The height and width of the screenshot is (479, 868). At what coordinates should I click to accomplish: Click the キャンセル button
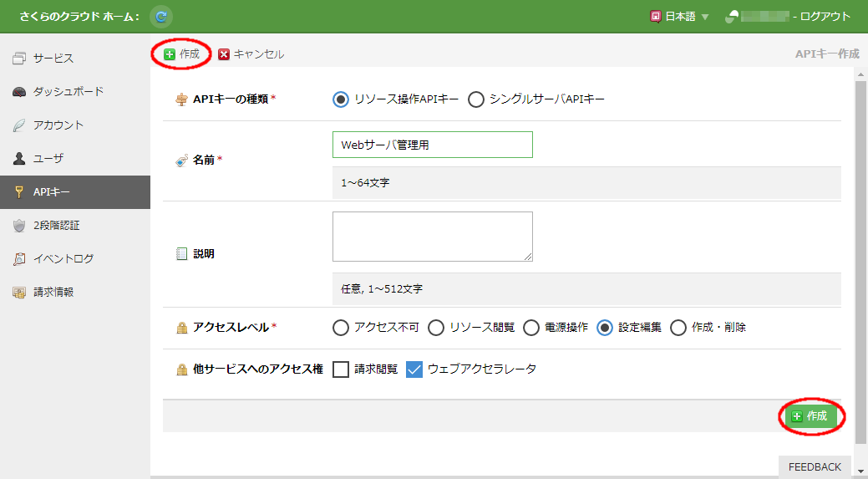(251, 54)
